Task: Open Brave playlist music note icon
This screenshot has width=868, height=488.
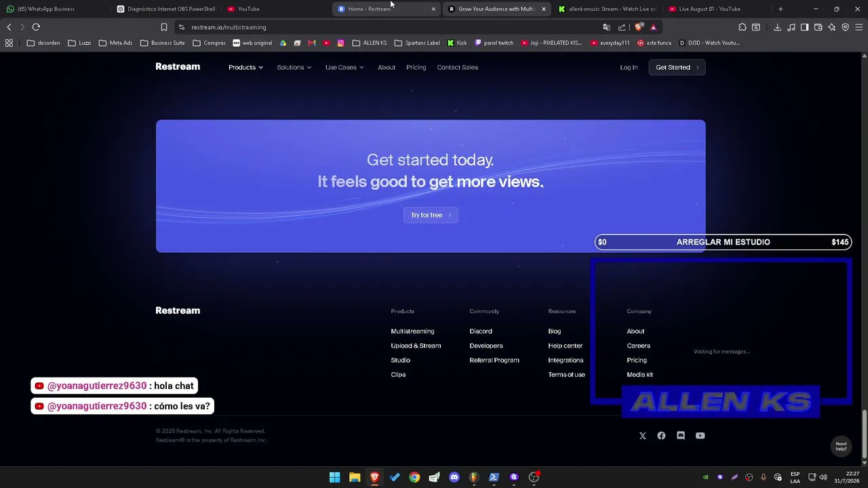Action: [791, 27]
